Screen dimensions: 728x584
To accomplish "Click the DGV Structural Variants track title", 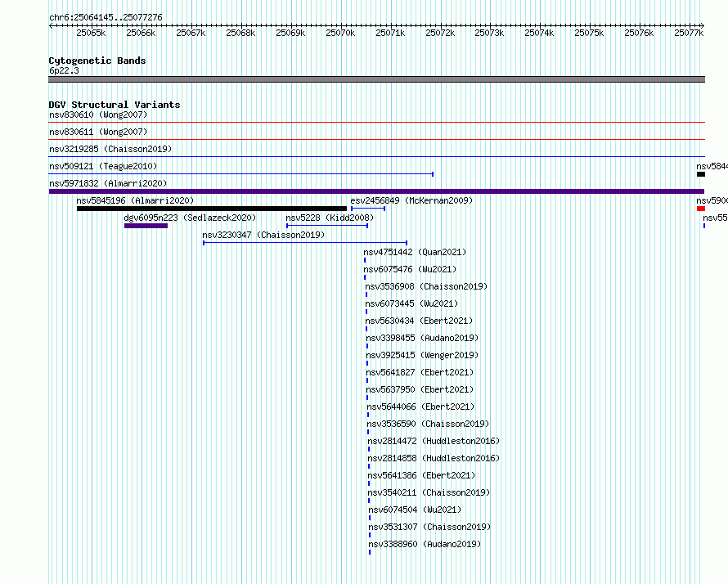I will coord(115,105).
